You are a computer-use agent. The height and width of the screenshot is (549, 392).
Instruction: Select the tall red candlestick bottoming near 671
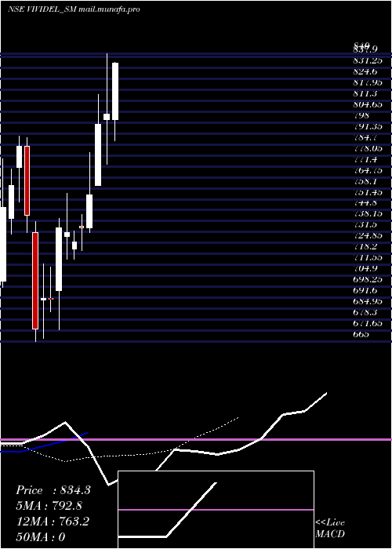[x=35, y=281]
